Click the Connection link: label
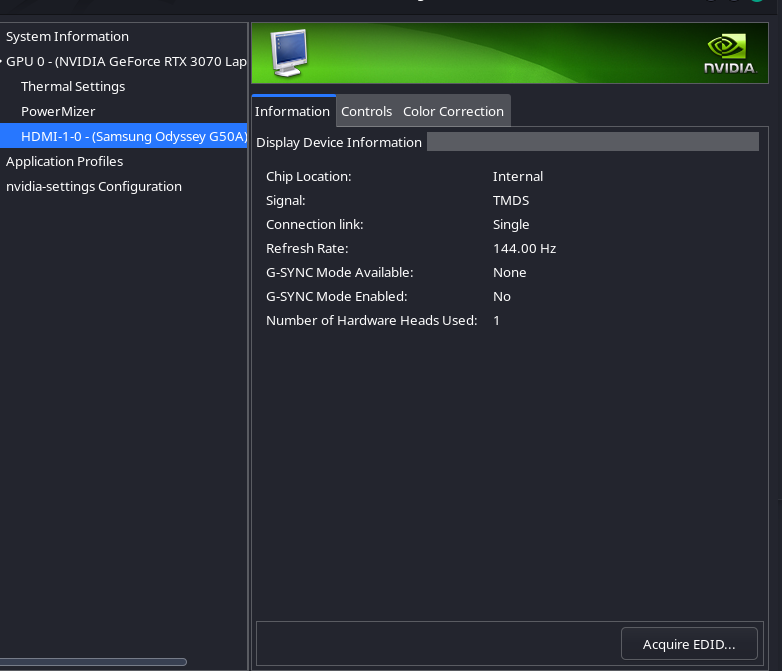The width and height of the screenshot is (782, 671). pyautogui.click(x=315, y=224)
